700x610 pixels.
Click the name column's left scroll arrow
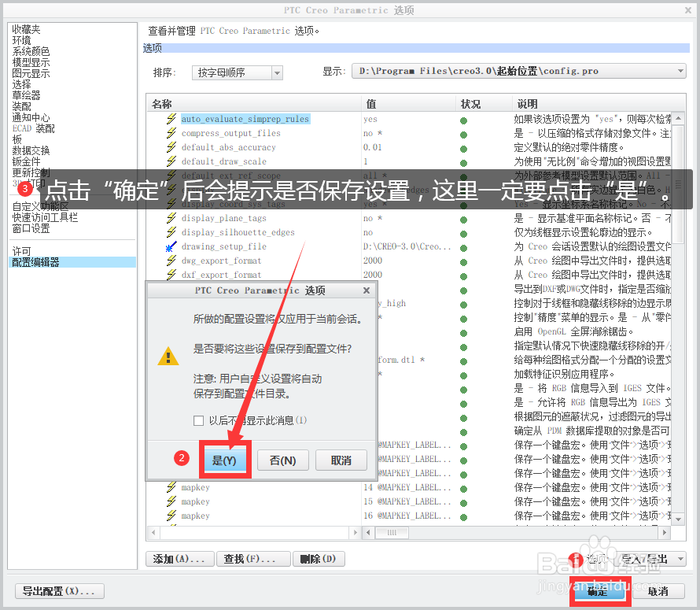(153, 533)
